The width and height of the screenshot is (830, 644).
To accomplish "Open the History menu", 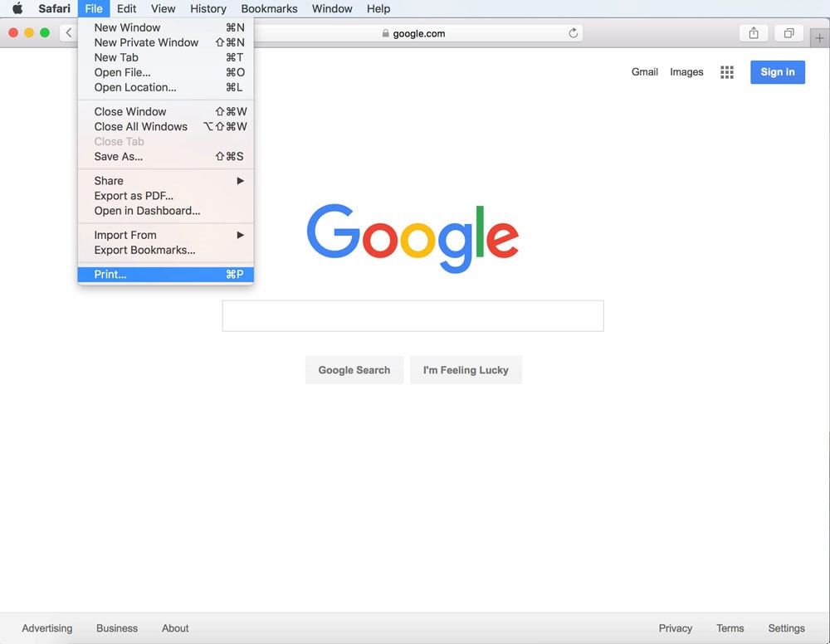I will tap(208, 8).
